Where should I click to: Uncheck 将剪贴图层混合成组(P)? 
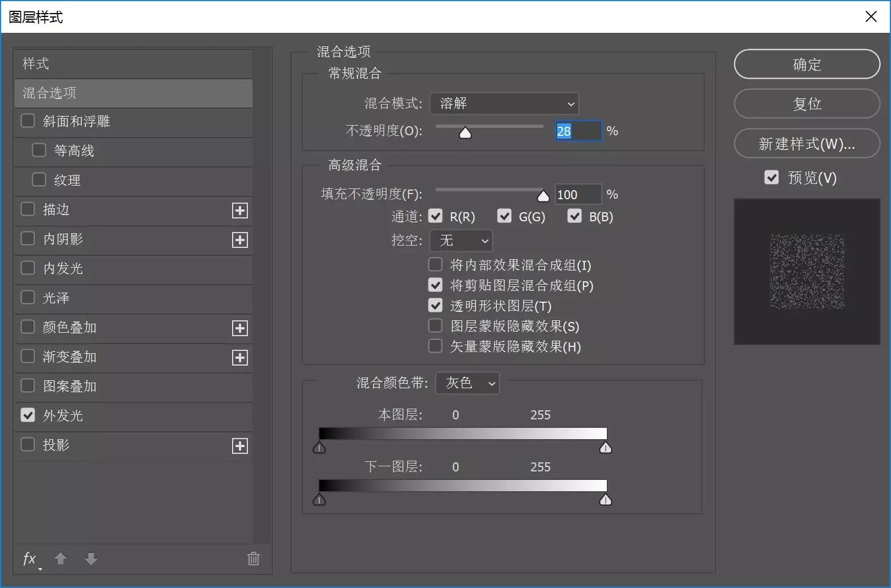click(435, 285)
